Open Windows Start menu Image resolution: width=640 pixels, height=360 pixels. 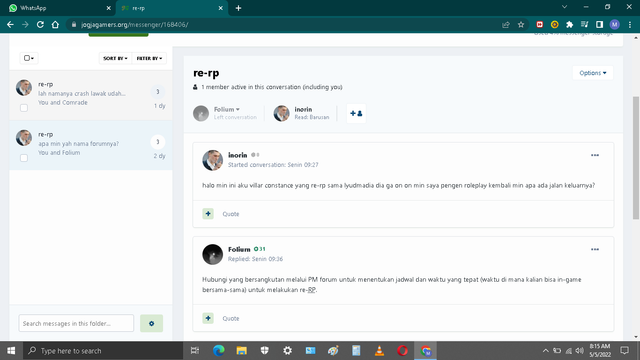coord(11,351)
